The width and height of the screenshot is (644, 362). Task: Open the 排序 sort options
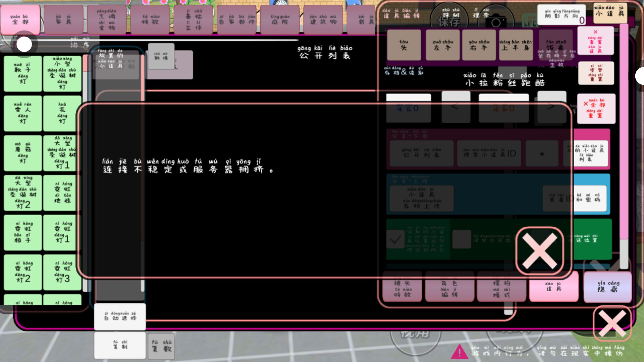(80, 43)
